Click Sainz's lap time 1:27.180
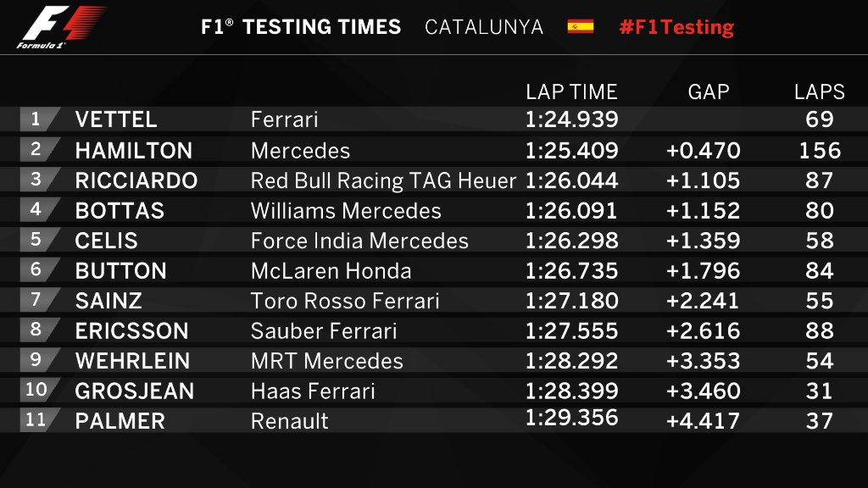The height and width of the screenshot is (488, 868). pos(571,301)
